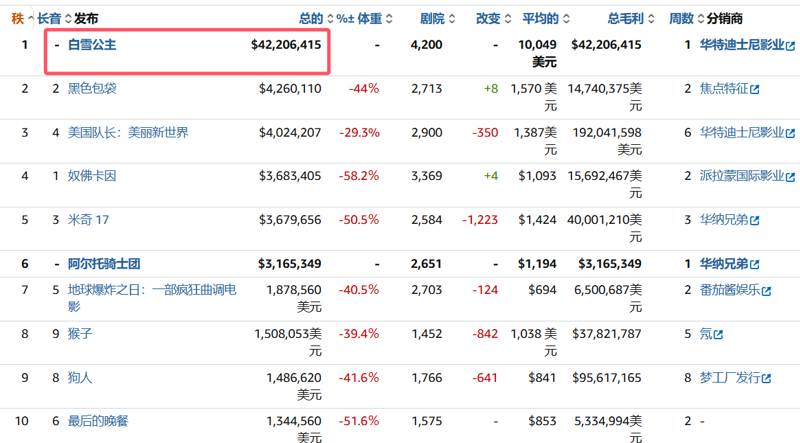Click the 发布 column header
The width and height of the screenshot is (800, 443).
coord(86,19)
